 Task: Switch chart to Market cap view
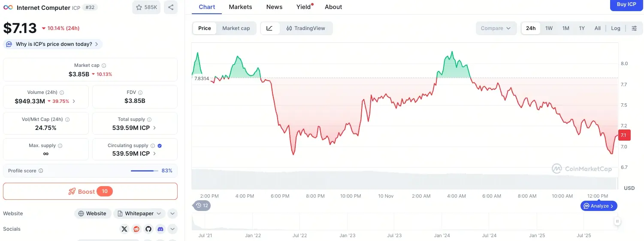[x=236, y=28]
